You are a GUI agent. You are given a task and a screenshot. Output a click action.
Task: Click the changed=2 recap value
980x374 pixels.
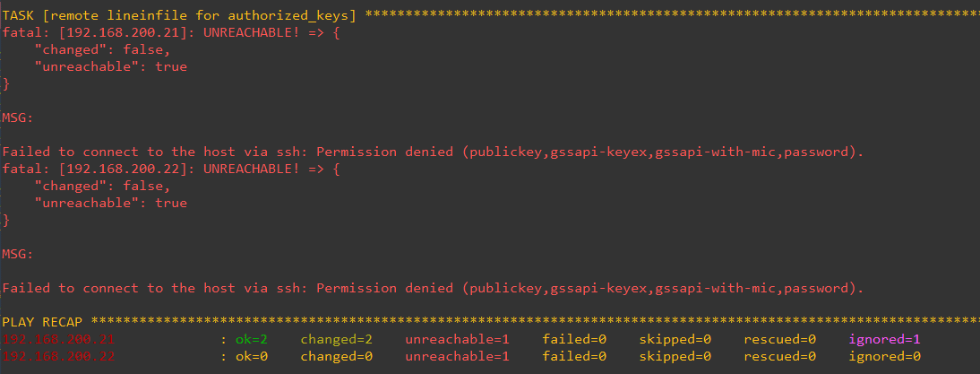point(332,339)
